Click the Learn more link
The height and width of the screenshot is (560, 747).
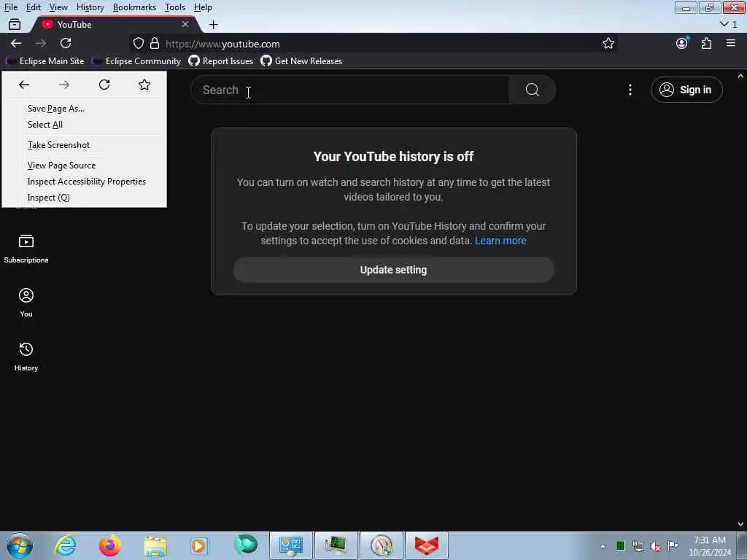500,241
